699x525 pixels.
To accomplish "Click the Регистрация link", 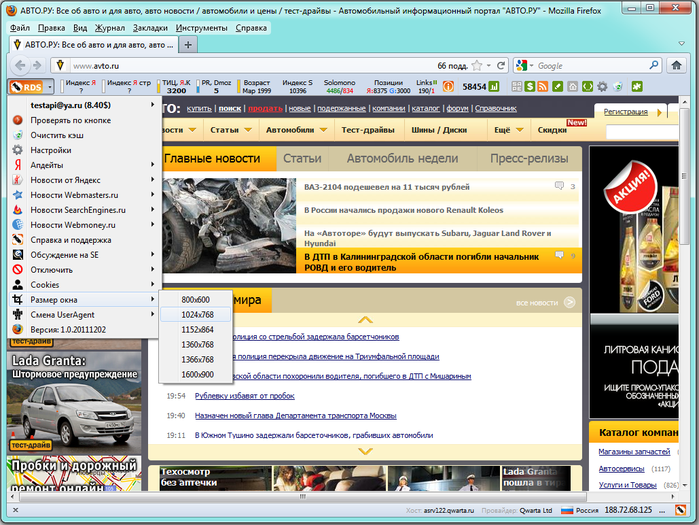I will [625, 111].
